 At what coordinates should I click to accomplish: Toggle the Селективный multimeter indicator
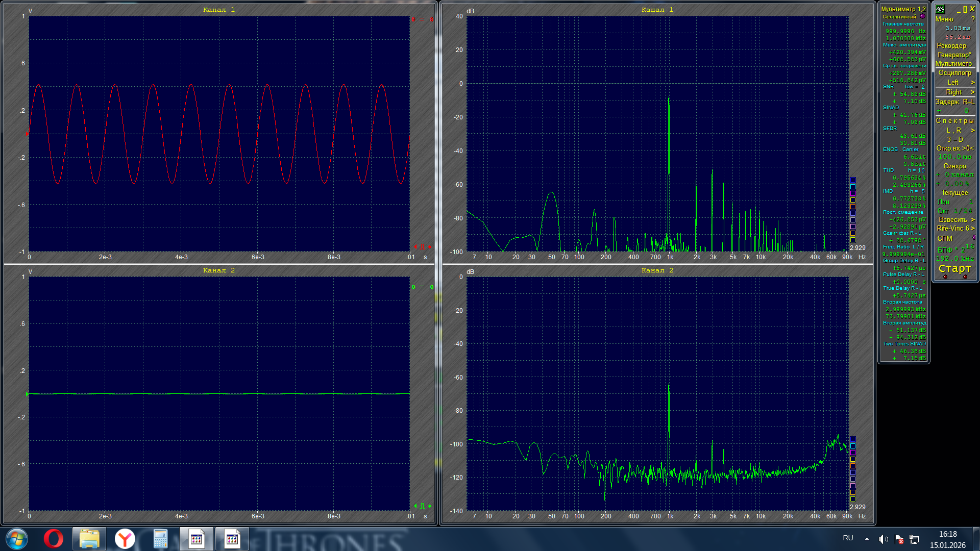[922, 16]
